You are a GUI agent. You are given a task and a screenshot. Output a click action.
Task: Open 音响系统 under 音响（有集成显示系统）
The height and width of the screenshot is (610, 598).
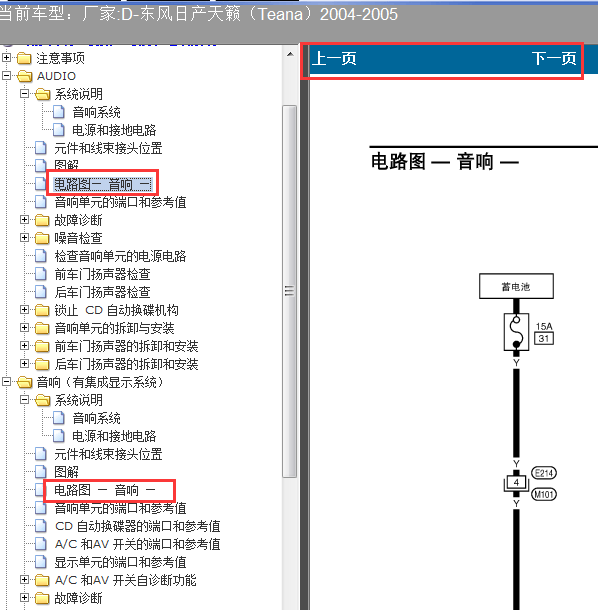pyautogui.click(x=96, y=418)
